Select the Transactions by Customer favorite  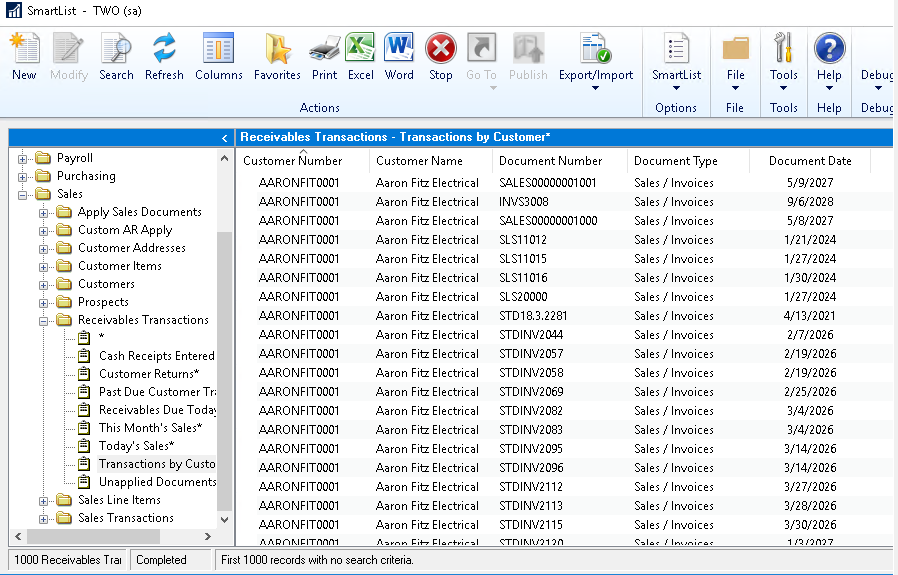(157, 464)
